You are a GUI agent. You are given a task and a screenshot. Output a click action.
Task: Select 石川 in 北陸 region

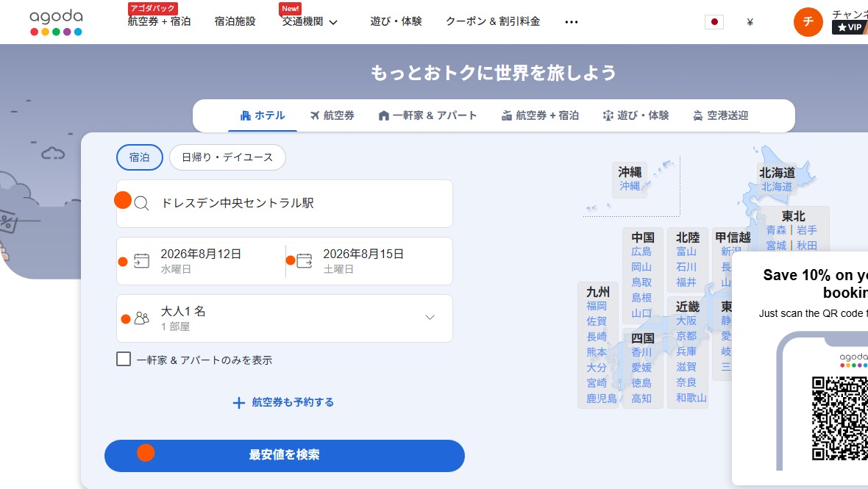click(686, 267)
